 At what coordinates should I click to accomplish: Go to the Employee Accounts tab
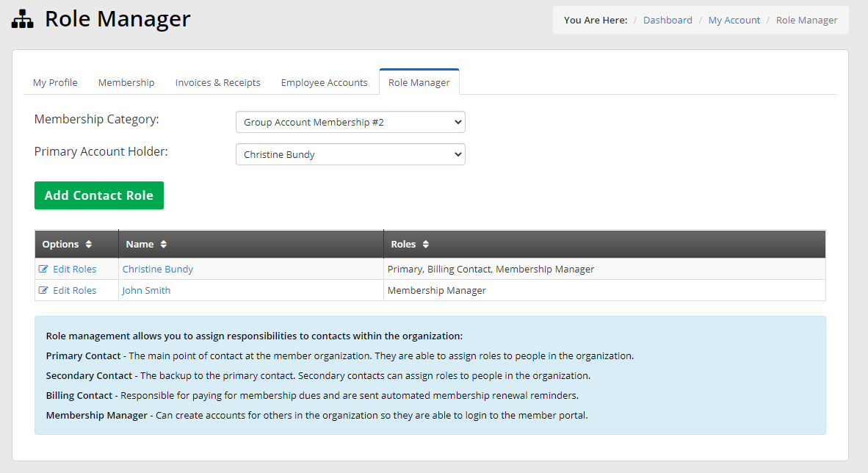pyautogui.click(x=324, y=82)
